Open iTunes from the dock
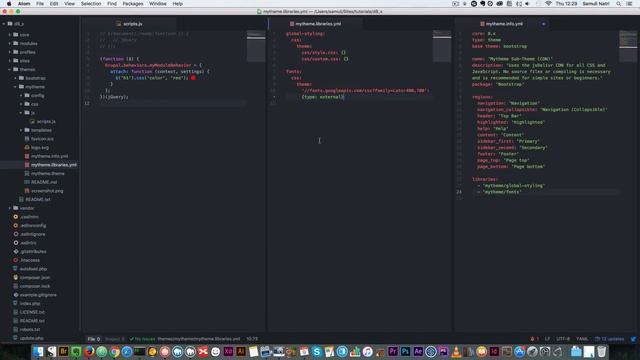The image size is (640, 360). 367,351
